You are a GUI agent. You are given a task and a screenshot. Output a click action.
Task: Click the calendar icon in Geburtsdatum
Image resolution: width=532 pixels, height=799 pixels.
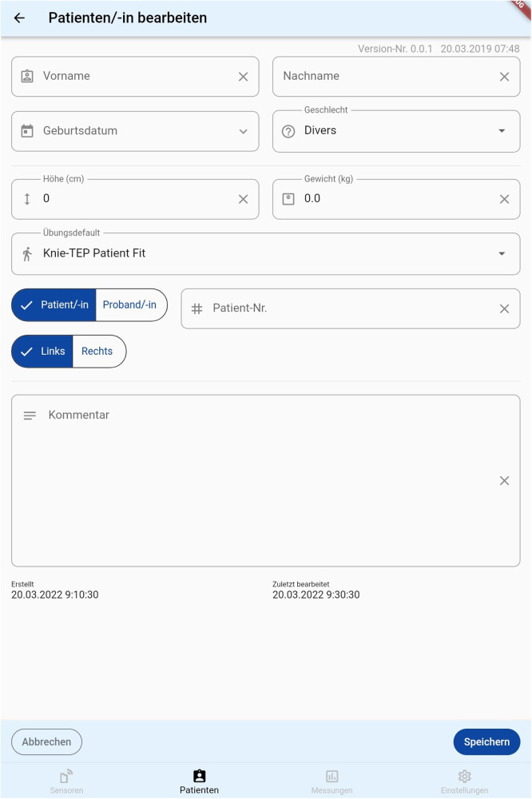pyautogui.click(x=27, y=131)
